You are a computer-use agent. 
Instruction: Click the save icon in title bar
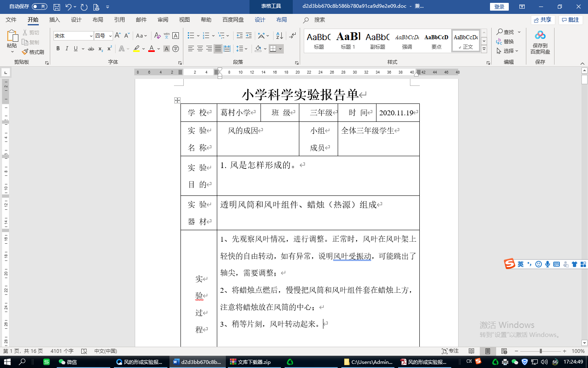(57, 7)
